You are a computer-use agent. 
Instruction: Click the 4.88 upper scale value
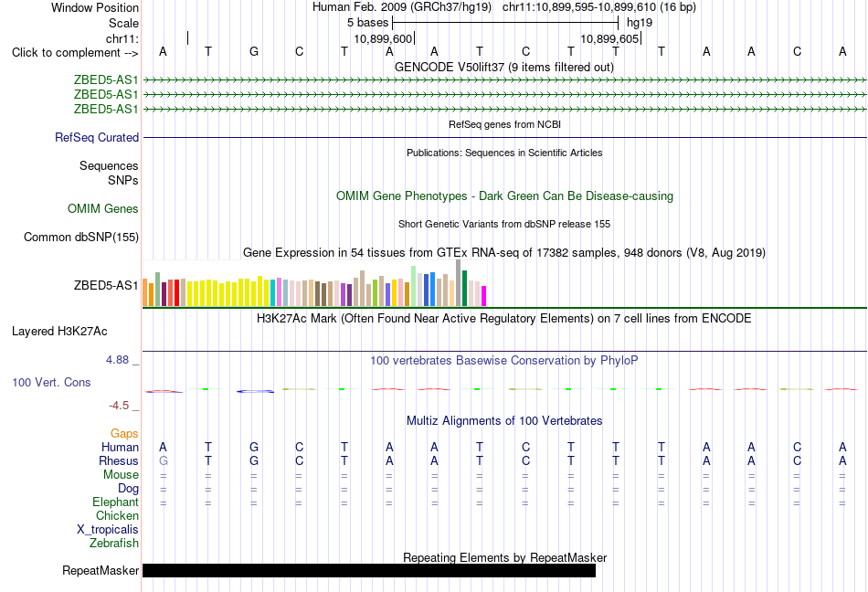[x=118, y=360]
